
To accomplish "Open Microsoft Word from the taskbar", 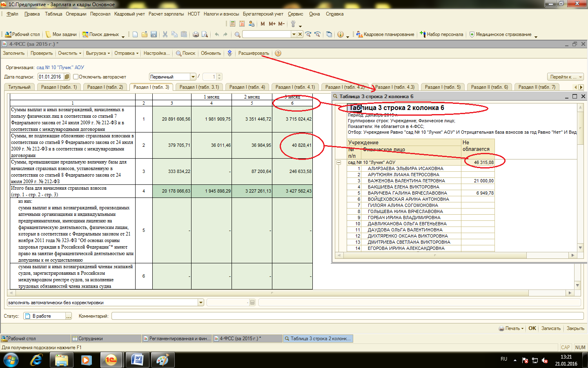I will point(137,360).
